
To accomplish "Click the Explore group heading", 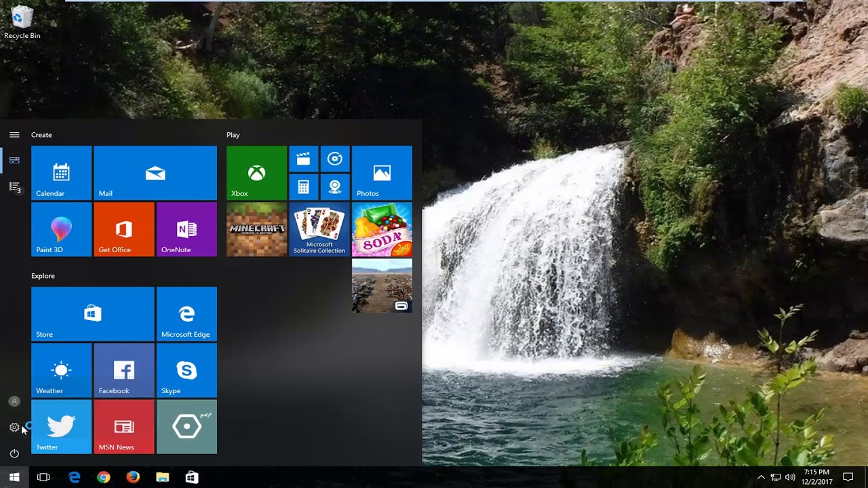I will pyautogui.click(x=43, y=276).
